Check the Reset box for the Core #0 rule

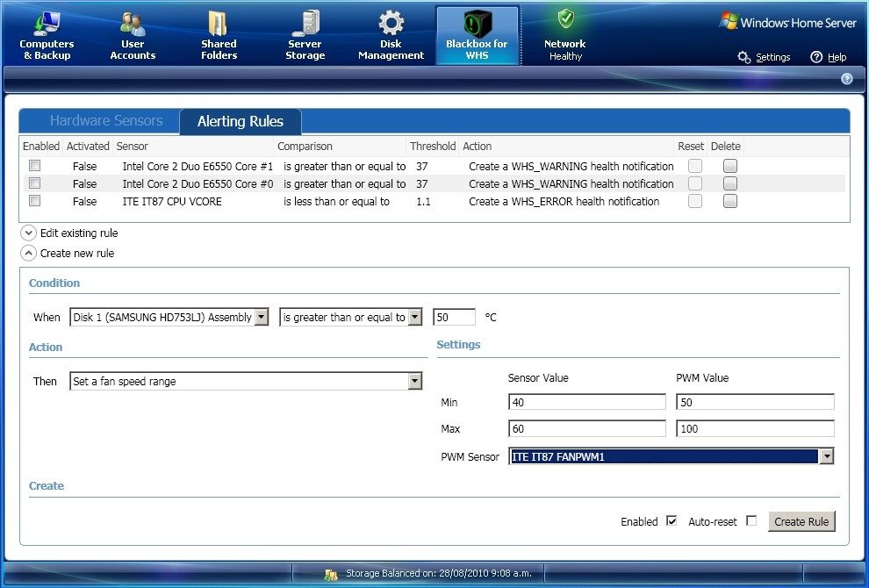(695, 183)
